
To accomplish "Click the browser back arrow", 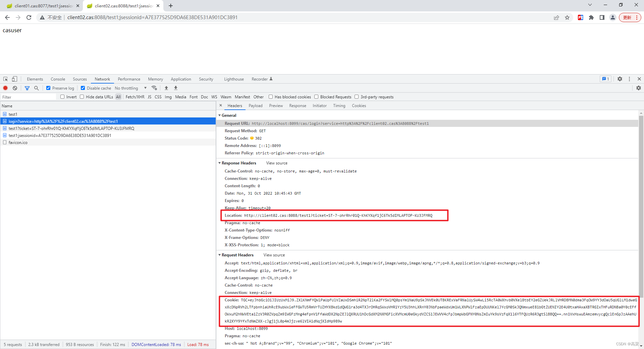I will tap(7, 17).
